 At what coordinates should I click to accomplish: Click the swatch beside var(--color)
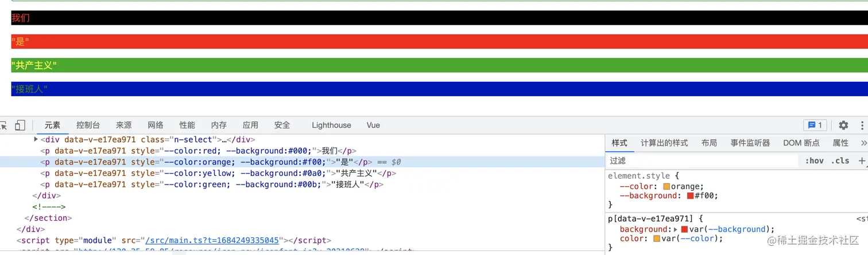click(657, 238)
